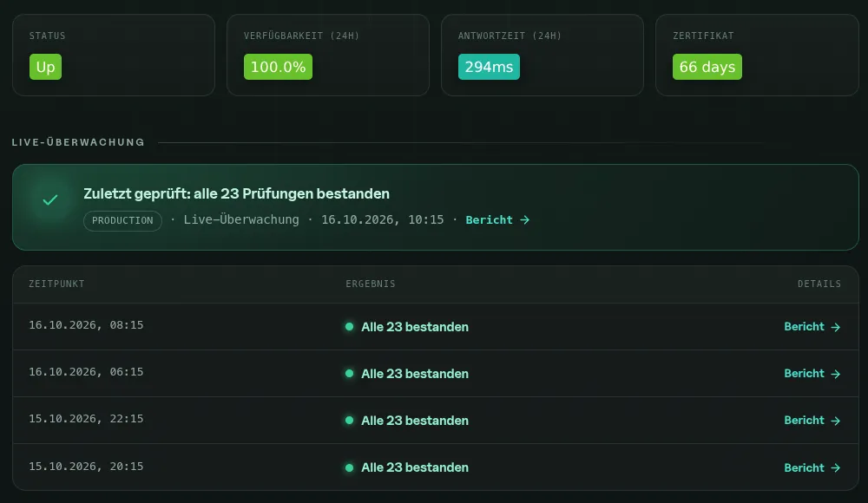The image size is (868, 503).
Task: Click 'Alle 23 bestanden' in the 20:15 row
Action: (415, 467)
